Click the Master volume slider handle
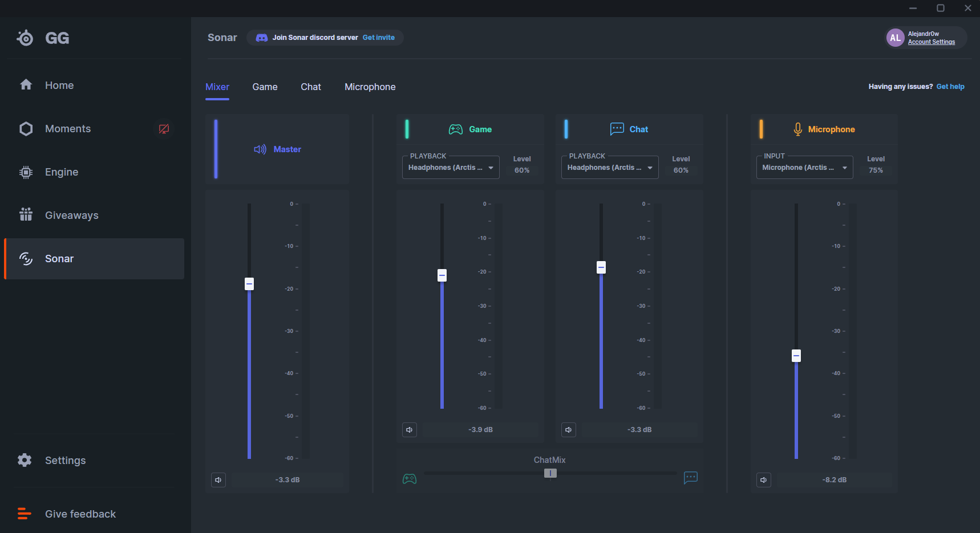Viewport: 980px width, 533px height. (x=249, y=284)
